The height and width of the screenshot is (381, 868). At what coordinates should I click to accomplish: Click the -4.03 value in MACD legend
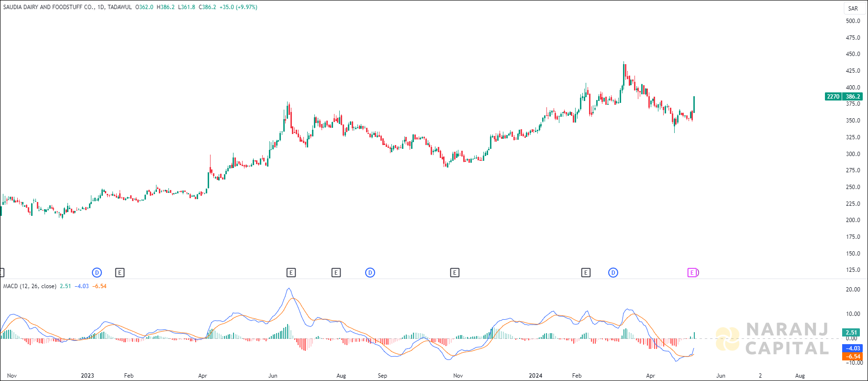tap(82, 286)
